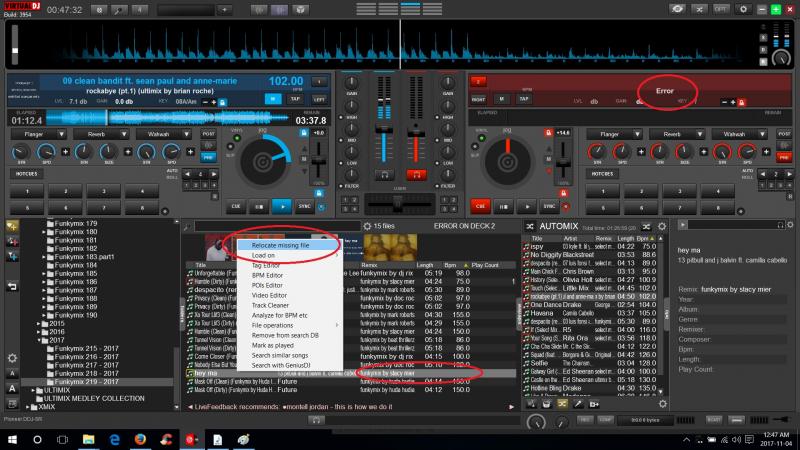Toggle red headphone cue for right channel

(416, 175)
